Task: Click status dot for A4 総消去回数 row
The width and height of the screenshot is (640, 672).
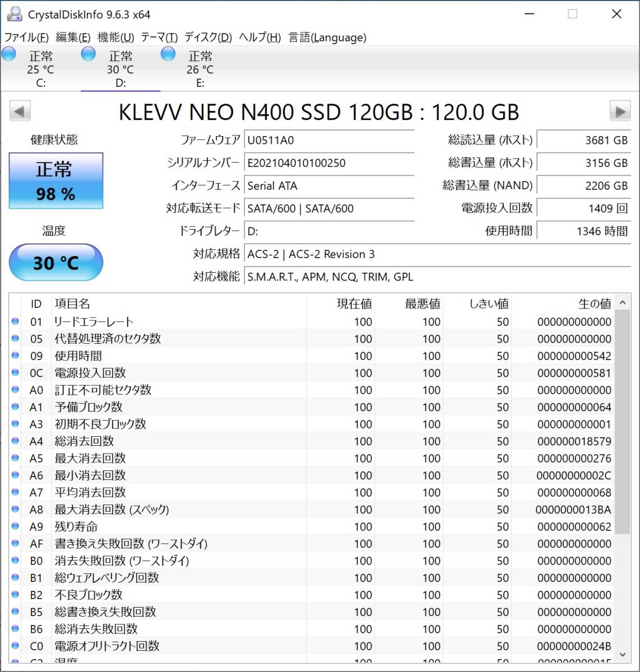Action: [16, 441]
